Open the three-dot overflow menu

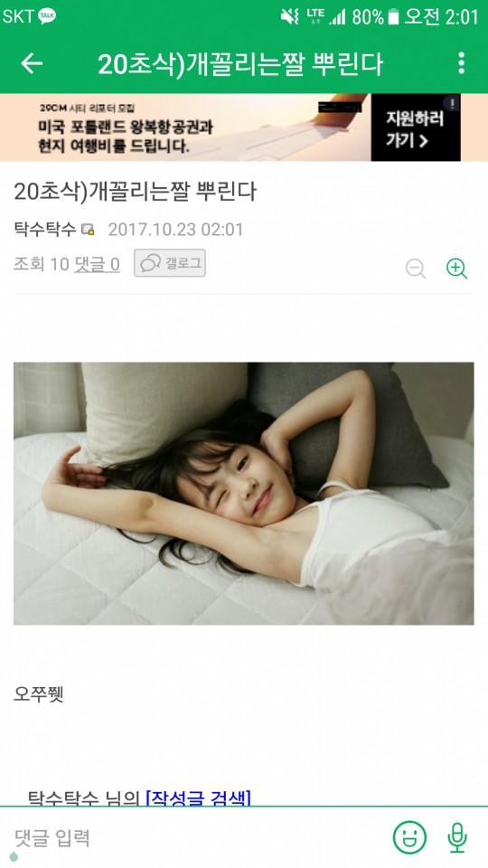coord(461,63)
